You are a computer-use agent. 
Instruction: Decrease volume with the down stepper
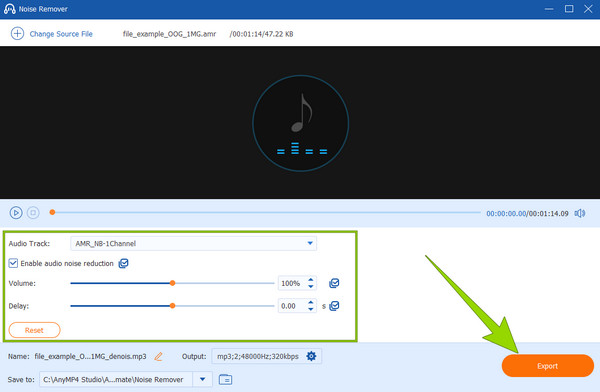click(x=311, y=286)
